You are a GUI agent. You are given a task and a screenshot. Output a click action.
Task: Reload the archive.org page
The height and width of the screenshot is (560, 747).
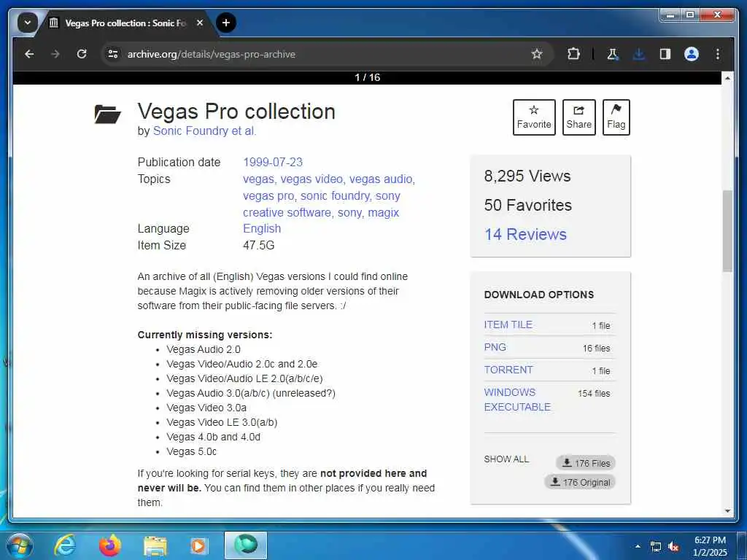(x=82, y=54)
